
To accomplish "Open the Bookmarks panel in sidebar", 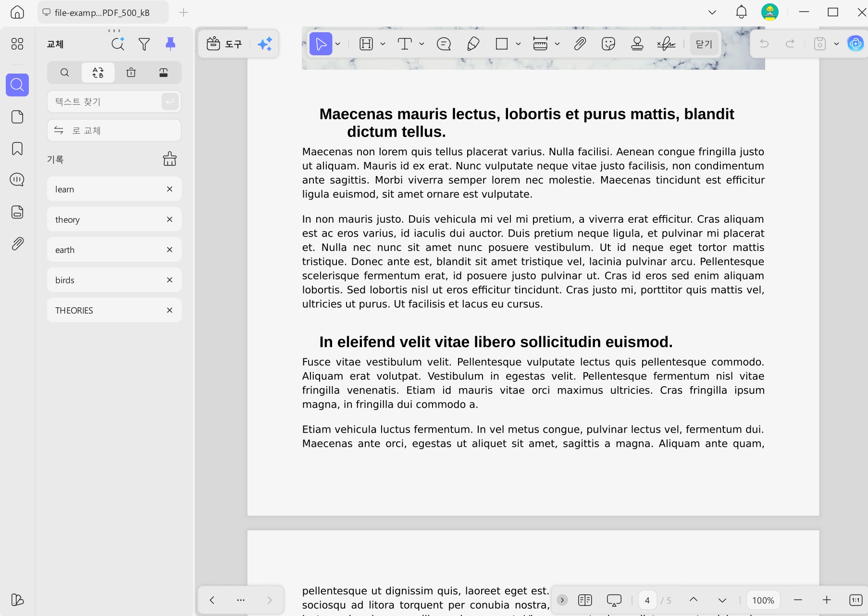I will tap(17, 149).
